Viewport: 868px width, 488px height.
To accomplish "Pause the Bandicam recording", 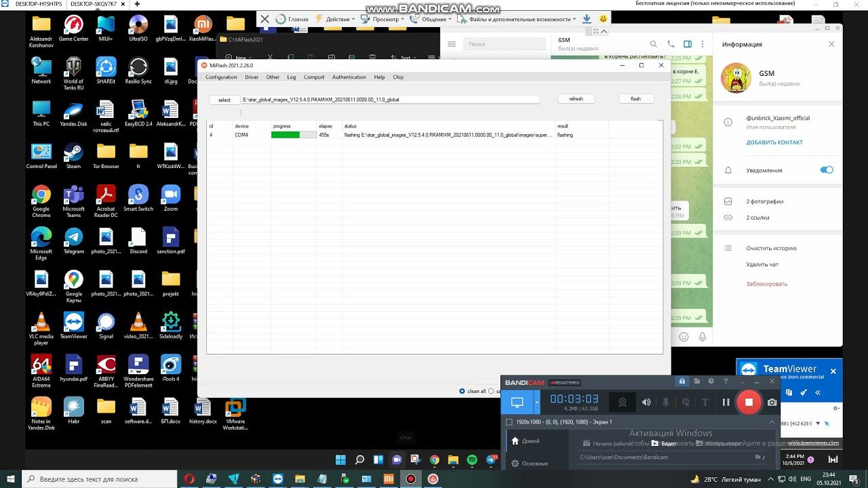I will tap(726, 402).
